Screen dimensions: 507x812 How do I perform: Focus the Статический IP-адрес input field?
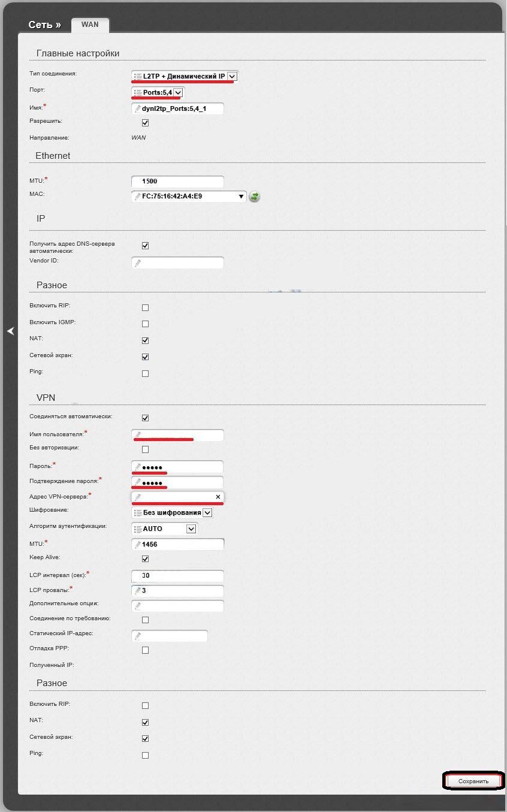point(170,636)
